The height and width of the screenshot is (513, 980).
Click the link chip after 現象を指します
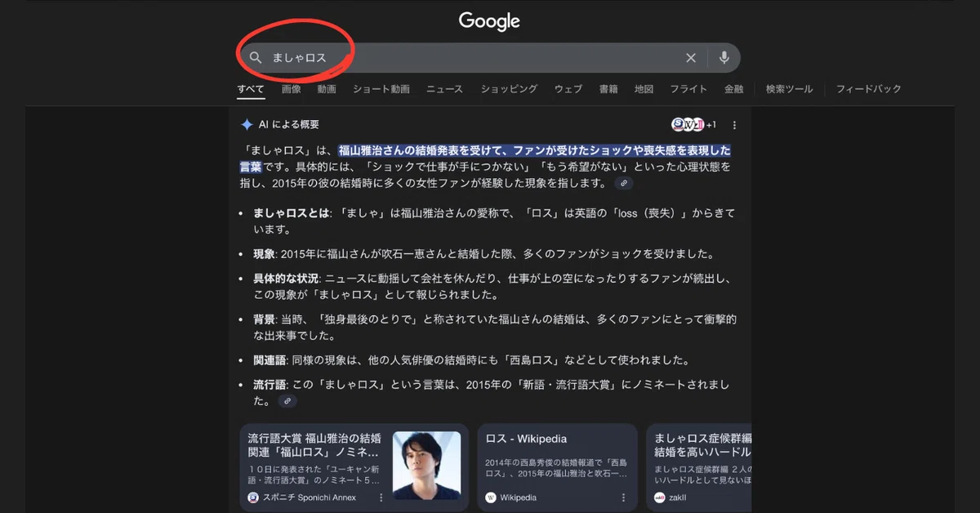tap(623, 183)
